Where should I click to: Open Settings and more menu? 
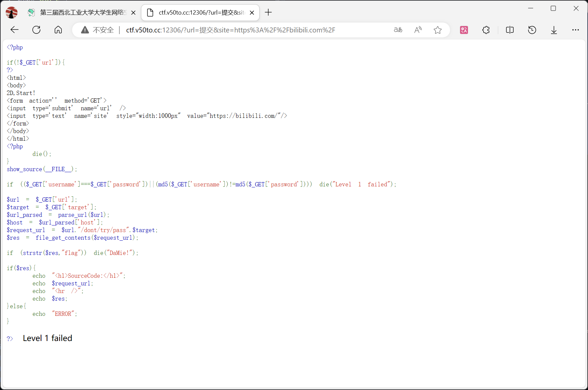(x=575, y=30)
